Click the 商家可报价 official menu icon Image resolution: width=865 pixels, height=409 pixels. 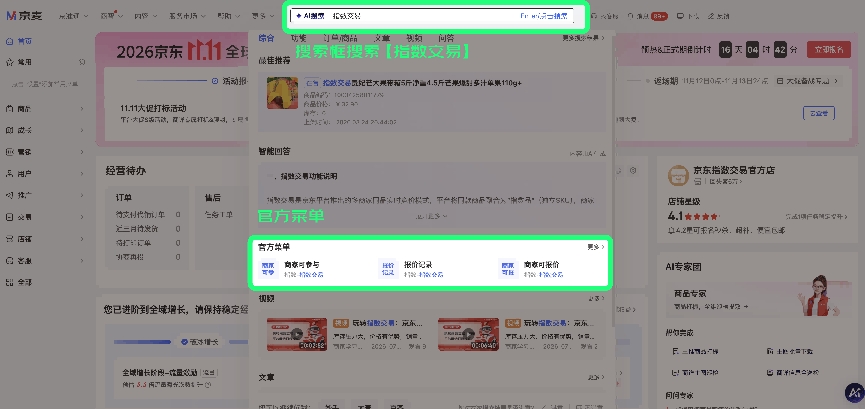point(508,269)
